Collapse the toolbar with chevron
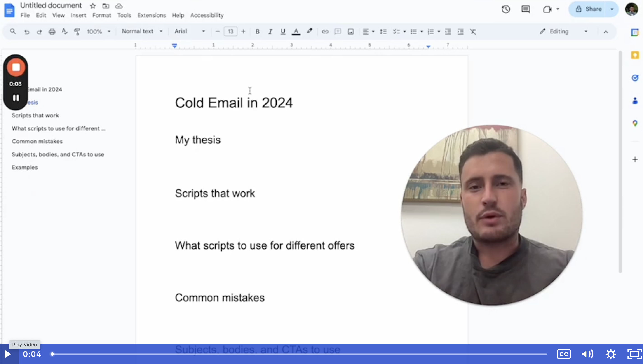643x364 pixels. (x=605, y=32)
